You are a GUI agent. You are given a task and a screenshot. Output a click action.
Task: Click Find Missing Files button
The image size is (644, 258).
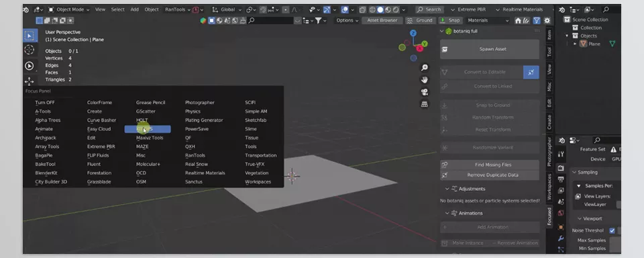[490, 165]
